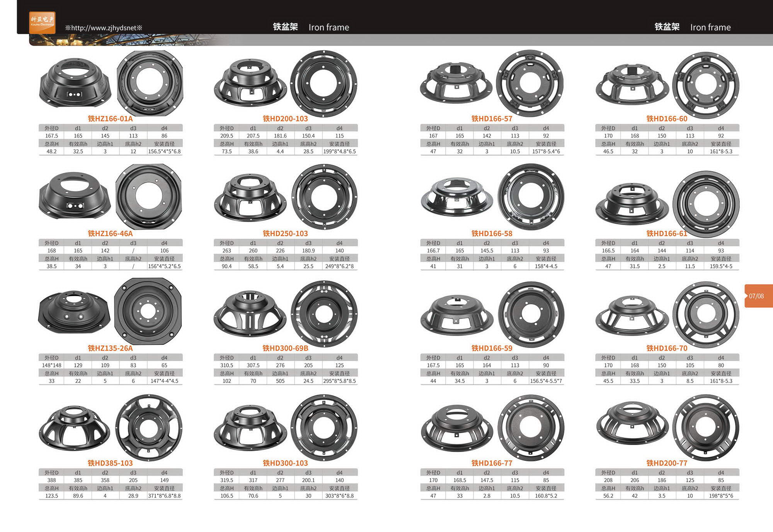Click the 295*8*5.8*8.5 mounting value
This screenshot has height=532, width=773.
(x=339, y=381)
